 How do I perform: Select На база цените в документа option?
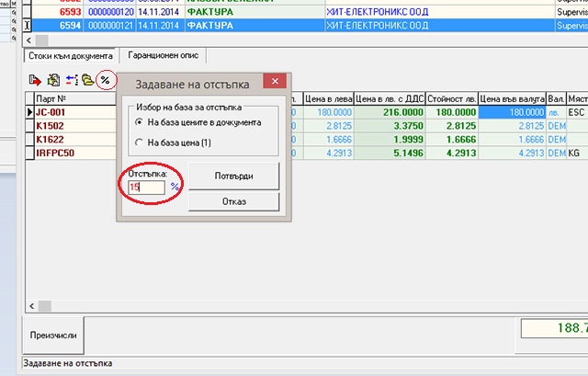click(x=198, y=122)
